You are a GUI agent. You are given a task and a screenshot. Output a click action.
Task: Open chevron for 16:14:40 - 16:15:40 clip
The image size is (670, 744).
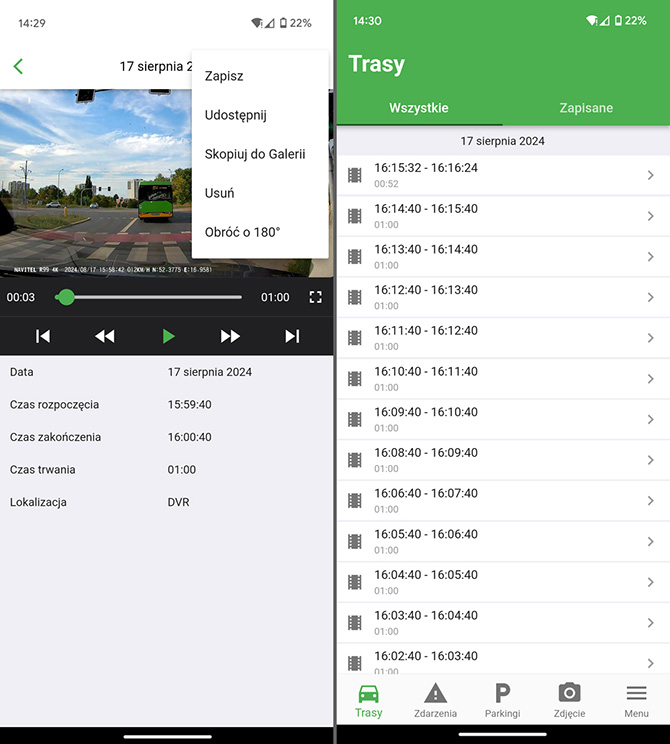(x=651, y=216)
